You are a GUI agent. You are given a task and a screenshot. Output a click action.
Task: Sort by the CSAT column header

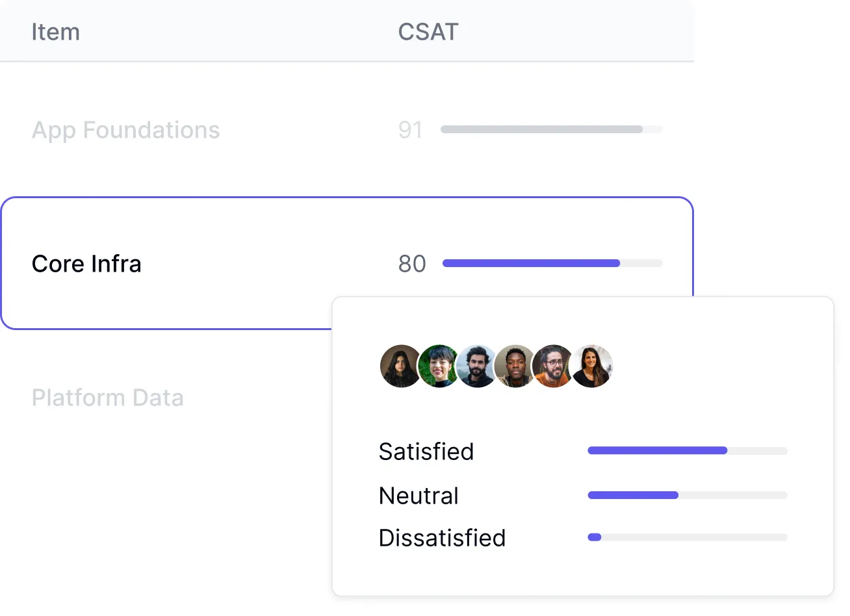(x=428, y=32)
